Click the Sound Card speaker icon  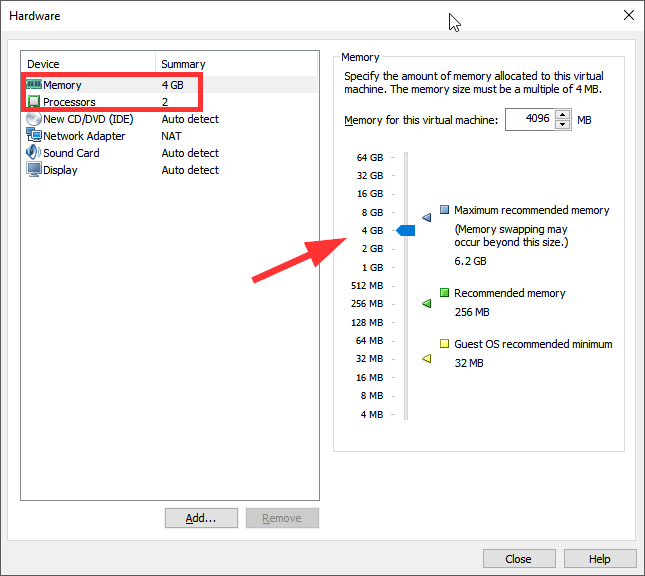pyautogui.click(x=33, y=152)
